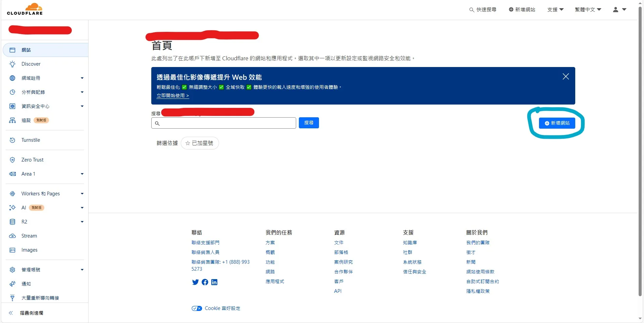Viewport: 644px width, 323px height.
Task: Expand Workers 和 Pages submenu arrow
Action: point(82,194)
